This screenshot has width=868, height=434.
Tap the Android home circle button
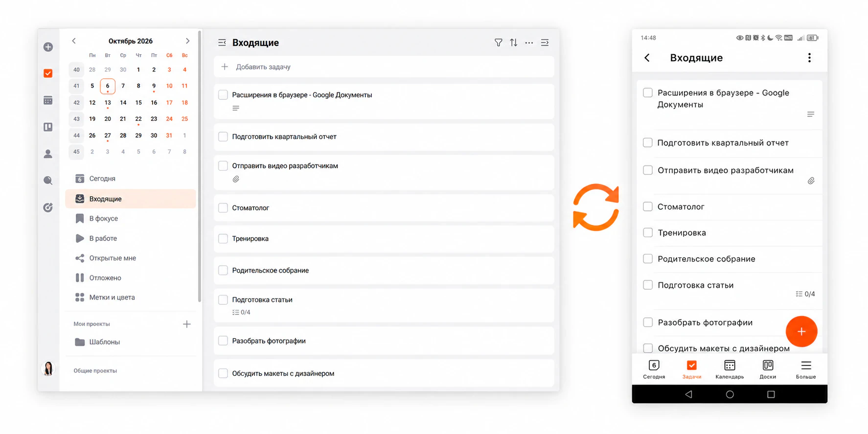point(730,394)
